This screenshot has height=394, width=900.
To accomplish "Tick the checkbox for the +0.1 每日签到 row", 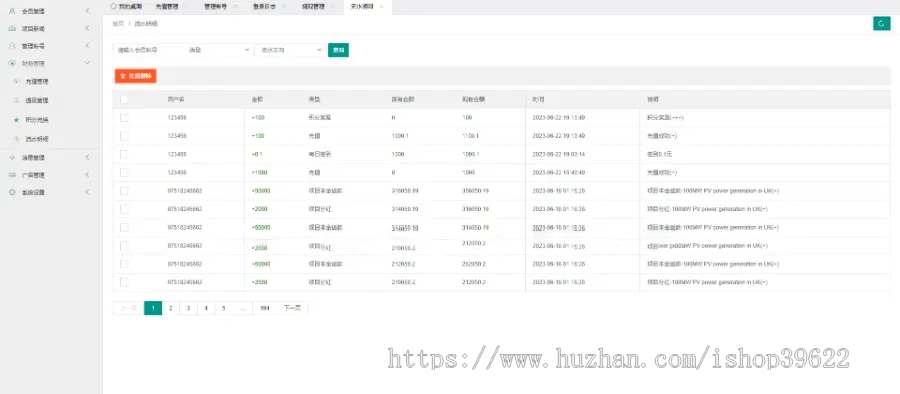I will [x=124, y=154].
